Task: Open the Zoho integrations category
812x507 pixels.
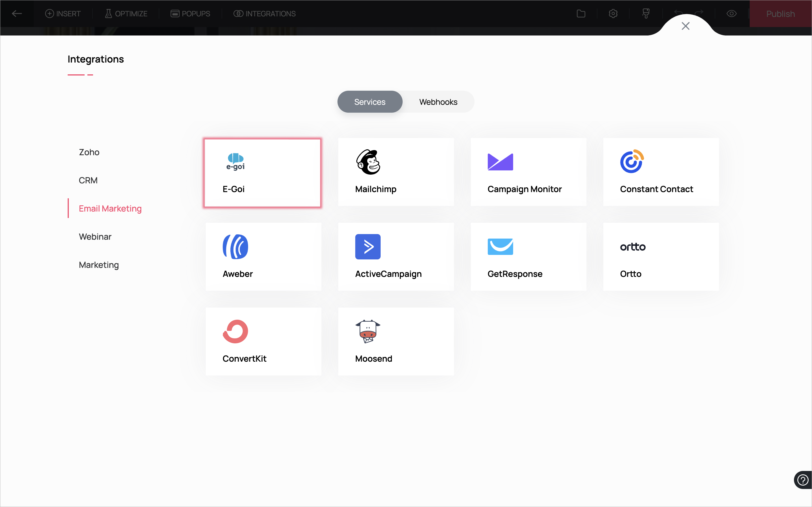Action: coord(89,152)
